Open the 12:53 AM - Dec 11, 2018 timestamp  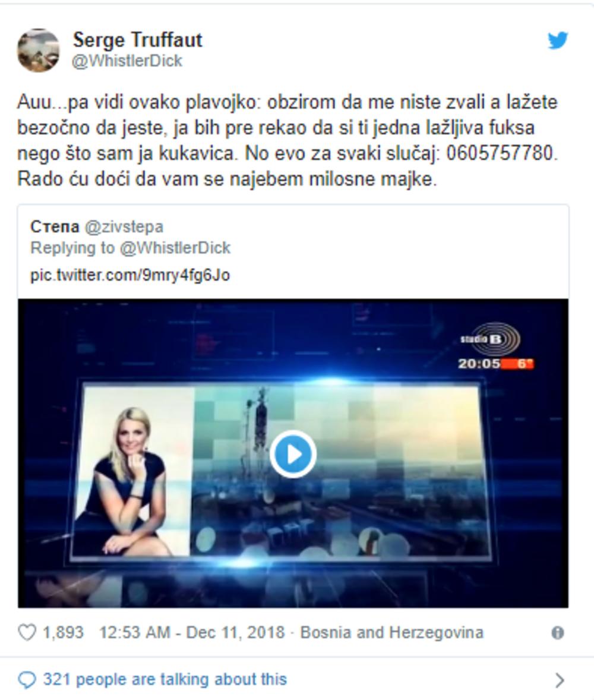(x=192, y=633)
